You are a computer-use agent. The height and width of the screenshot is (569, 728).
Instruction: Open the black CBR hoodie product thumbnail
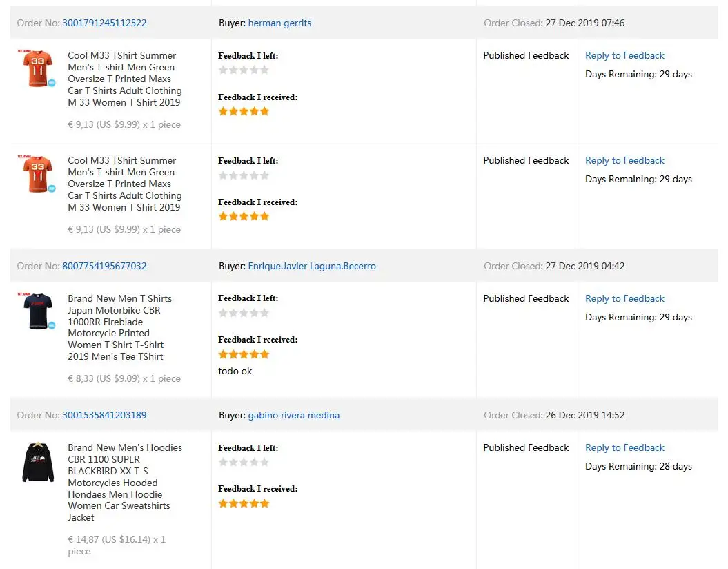[x=38, y=462]
